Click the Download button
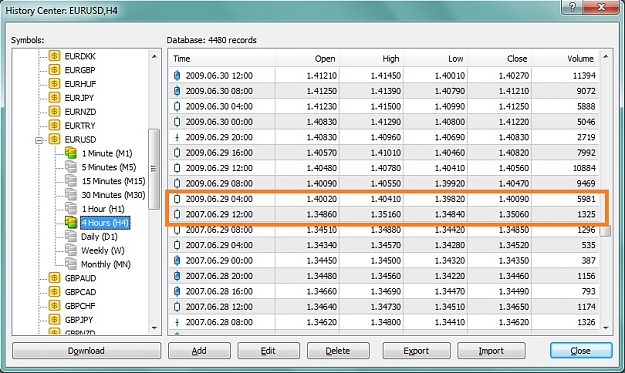This screenshot has width=625, height=373. [86, 351]
